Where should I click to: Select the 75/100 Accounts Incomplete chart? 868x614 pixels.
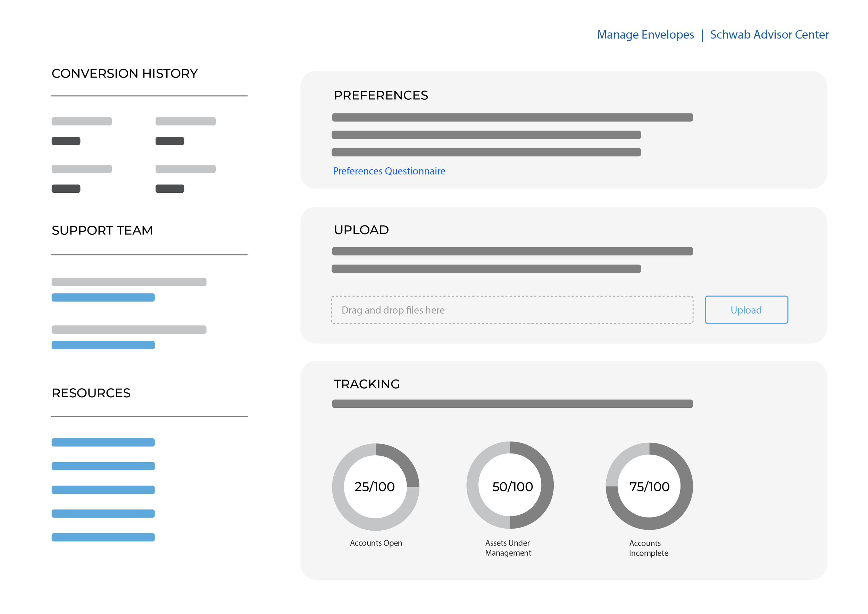pos(649,486)
